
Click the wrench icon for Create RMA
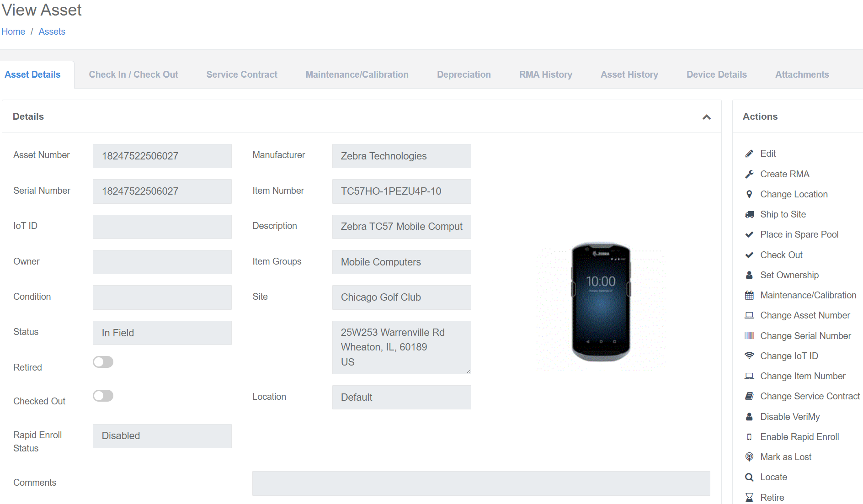click(x=749, y=174)
